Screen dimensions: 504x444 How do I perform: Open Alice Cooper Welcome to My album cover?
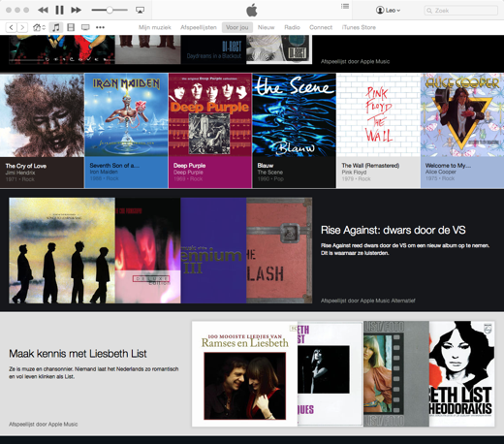[462, 115]
